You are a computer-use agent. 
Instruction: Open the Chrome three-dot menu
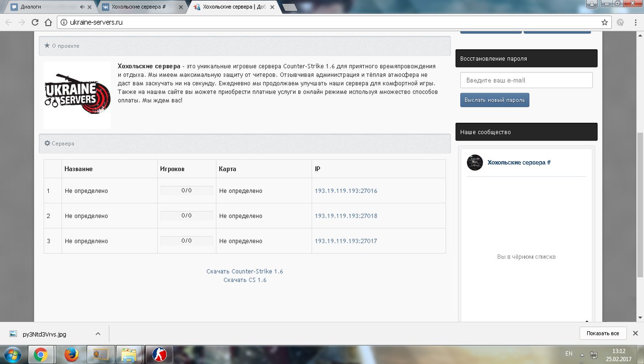pos(635,22)
